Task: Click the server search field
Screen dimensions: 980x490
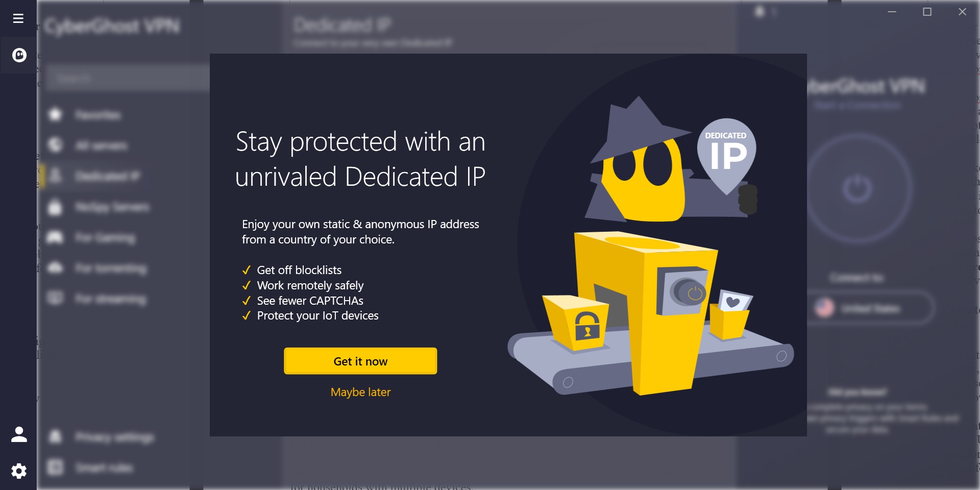Action: point(128,78)
